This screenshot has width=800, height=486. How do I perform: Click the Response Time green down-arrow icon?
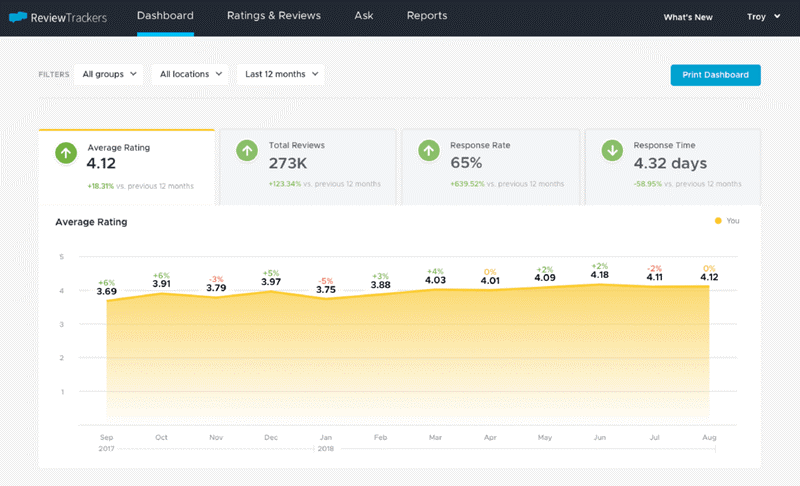point(612,151)
